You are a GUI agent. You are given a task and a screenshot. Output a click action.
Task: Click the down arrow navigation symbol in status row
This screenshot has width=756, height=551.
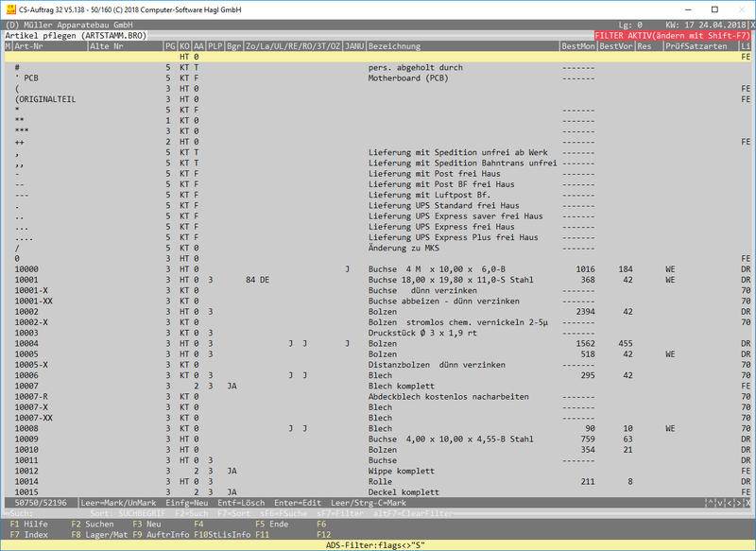[718, 503]
